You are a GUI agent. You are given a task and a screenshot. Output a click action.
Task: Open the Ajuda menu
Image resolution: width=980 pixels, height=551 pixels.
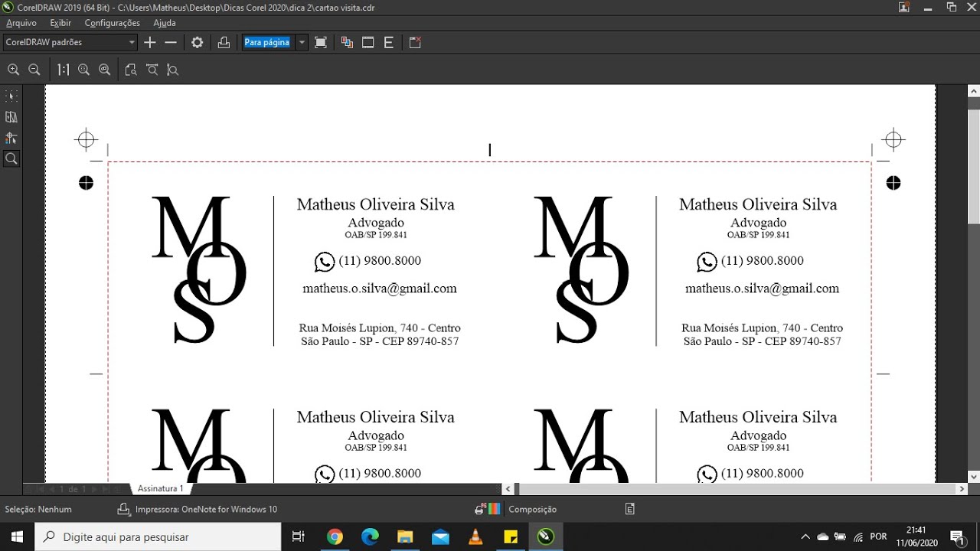165,23
